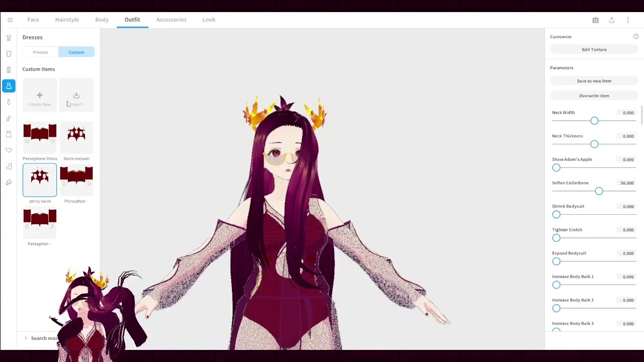Select the full outfit category icon

9,38
